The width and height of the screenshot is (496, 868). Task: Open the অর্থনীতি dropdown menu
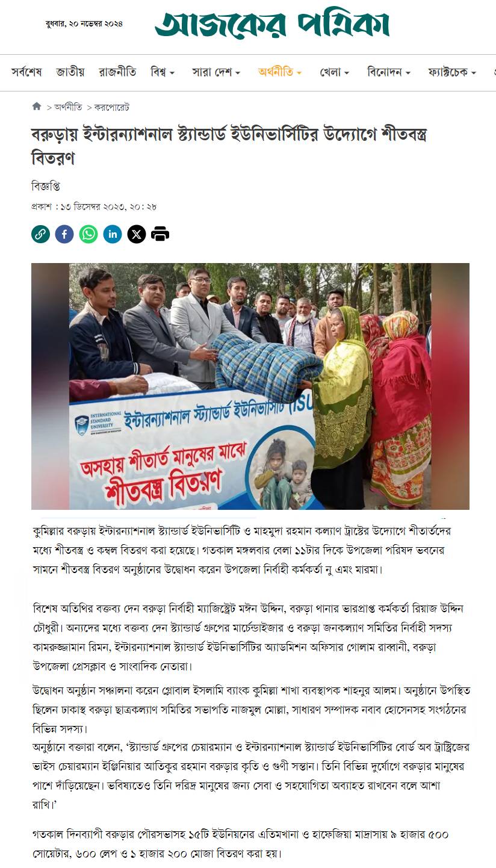[x=280, y=72]
